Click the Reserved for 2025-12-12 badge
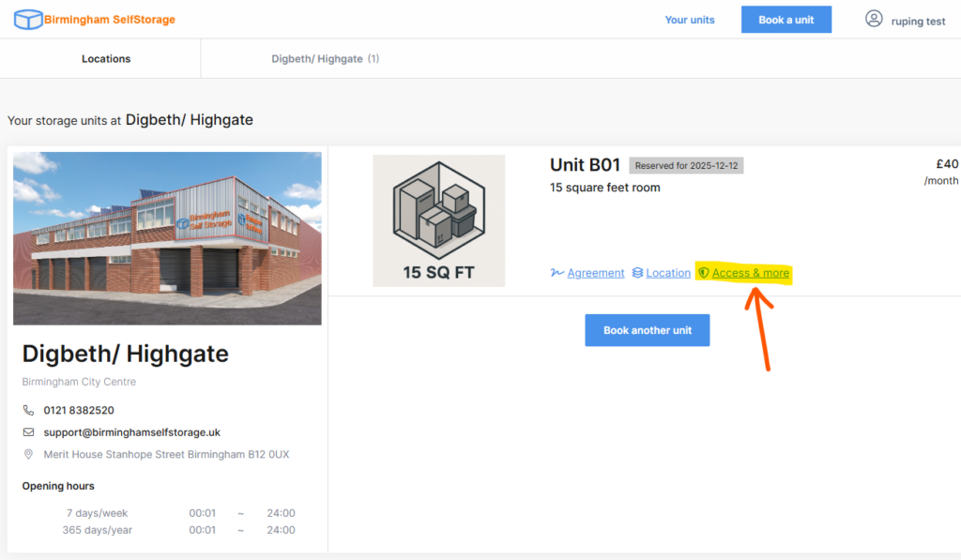961x560 pixels. click(687, 164)
